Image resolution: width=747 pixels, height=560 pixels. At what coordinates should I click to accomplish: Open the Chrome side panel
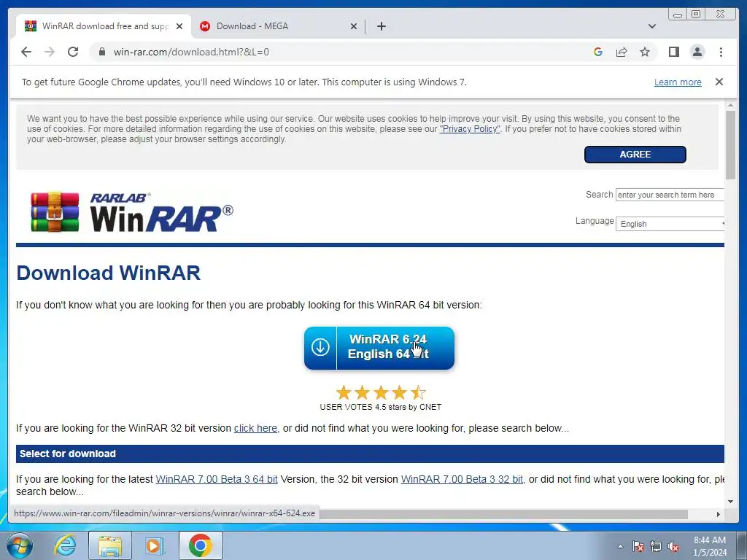[x=673, y=52]
